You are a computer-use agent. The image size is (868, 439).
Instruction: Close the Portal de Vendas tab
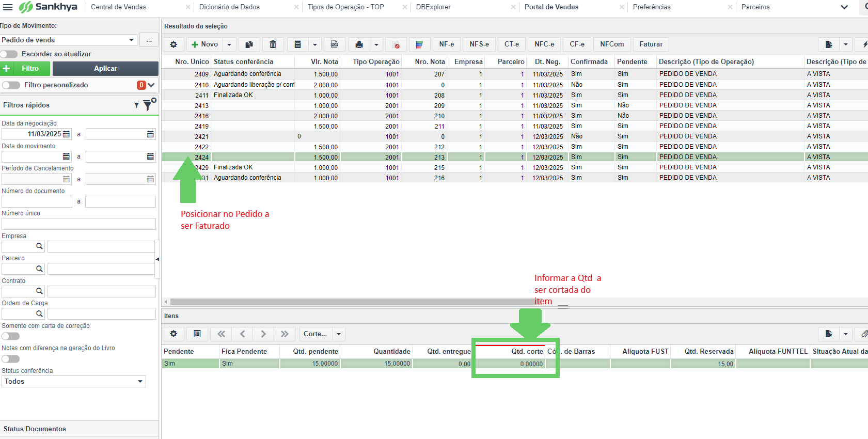click(x=622, y=7)
